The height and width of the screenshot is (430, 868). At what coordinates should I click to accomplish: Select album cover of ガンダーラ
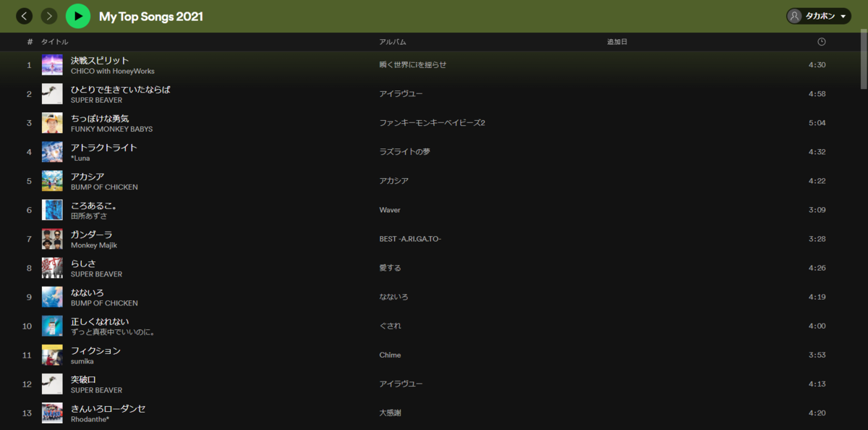click(52, 239)
